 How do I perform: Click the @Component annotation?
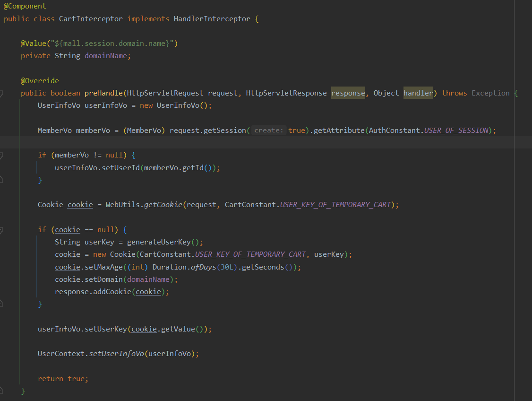click(25, 6)
